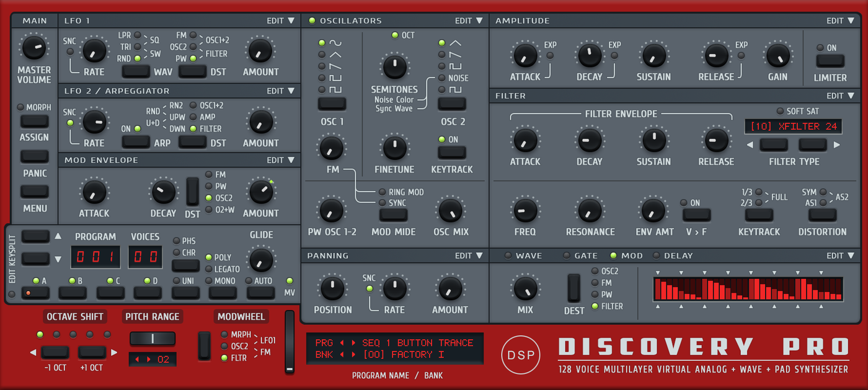The width and height of the screenshot is (868, 390).
Task: Click the PW OSC 1-2 knob
Action: (x=332, y=210)
